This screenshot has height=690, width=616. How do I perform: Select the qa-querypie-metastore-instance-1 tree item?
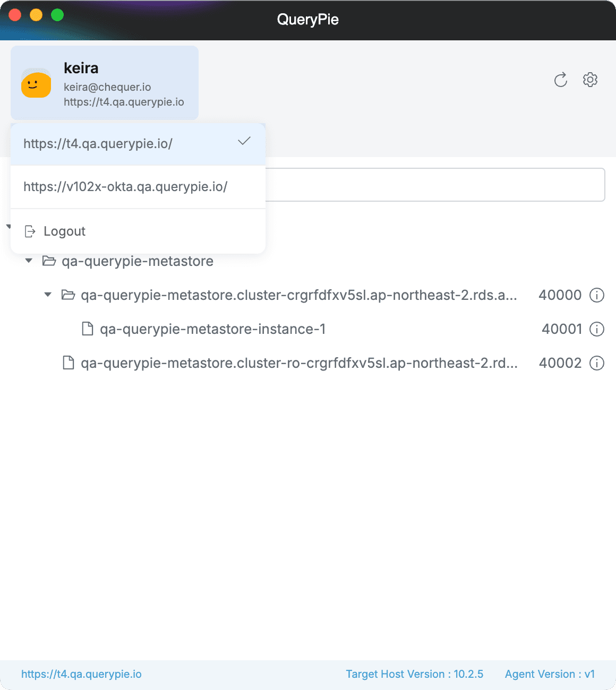(x=212, y=329)
